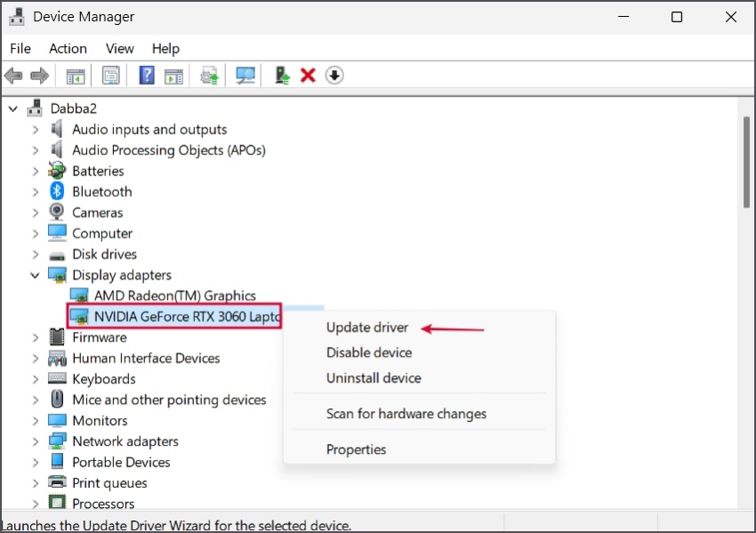Expand the Firmware category chevron
756x533 pixels.
coord(36,337)
